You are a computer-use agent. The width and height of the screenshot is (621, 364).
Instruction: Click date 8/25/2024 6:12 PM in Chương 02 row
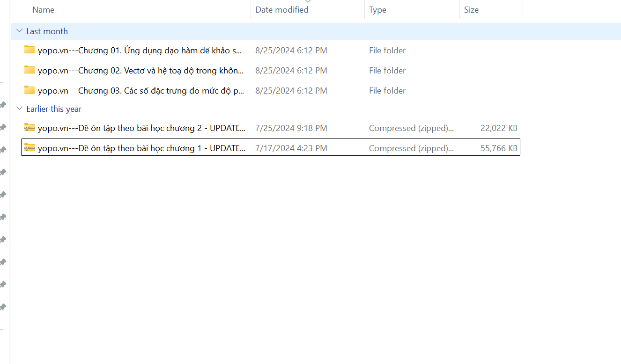point(291,71)
